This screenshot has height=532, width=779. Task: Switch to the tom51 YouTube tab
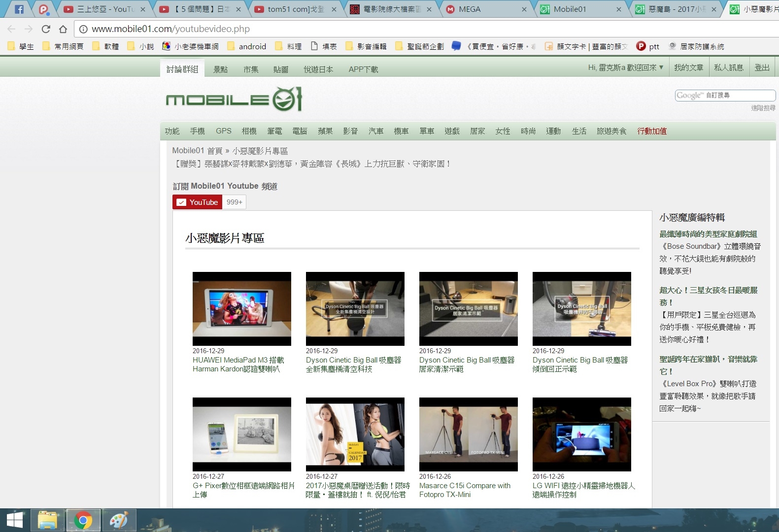[x=296, y=9]
